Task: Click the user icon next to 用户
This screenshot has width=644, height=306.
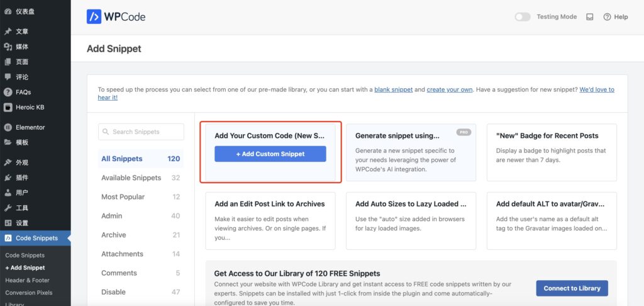Action: point(8,193)
